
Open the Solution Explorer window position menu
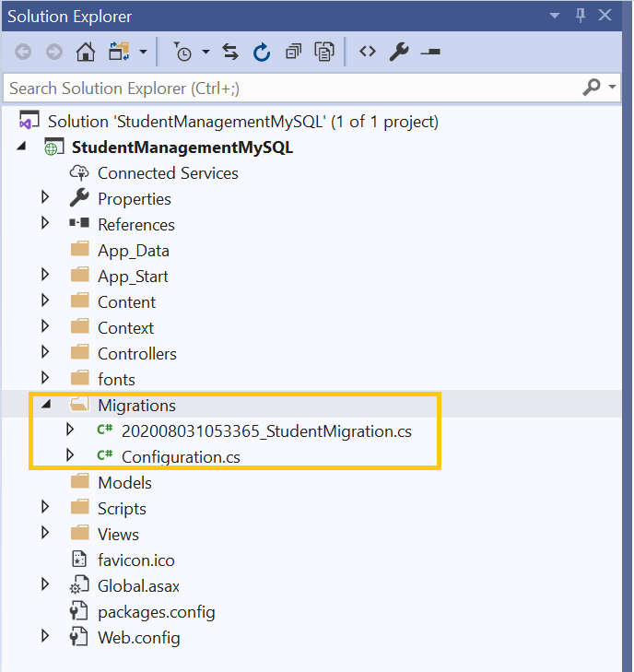point(555,16)
